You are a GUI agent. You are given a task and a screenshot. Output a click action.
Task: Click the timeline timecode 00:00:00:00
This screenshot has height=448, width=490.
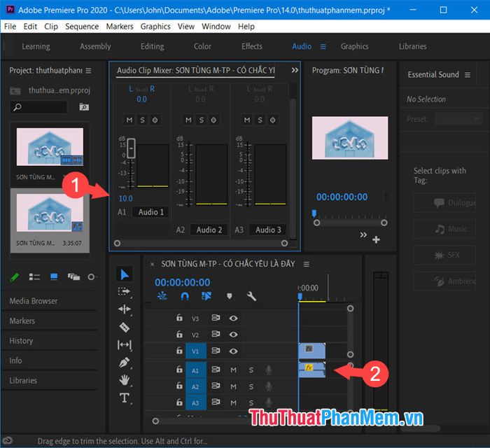[x=183, y=282]
